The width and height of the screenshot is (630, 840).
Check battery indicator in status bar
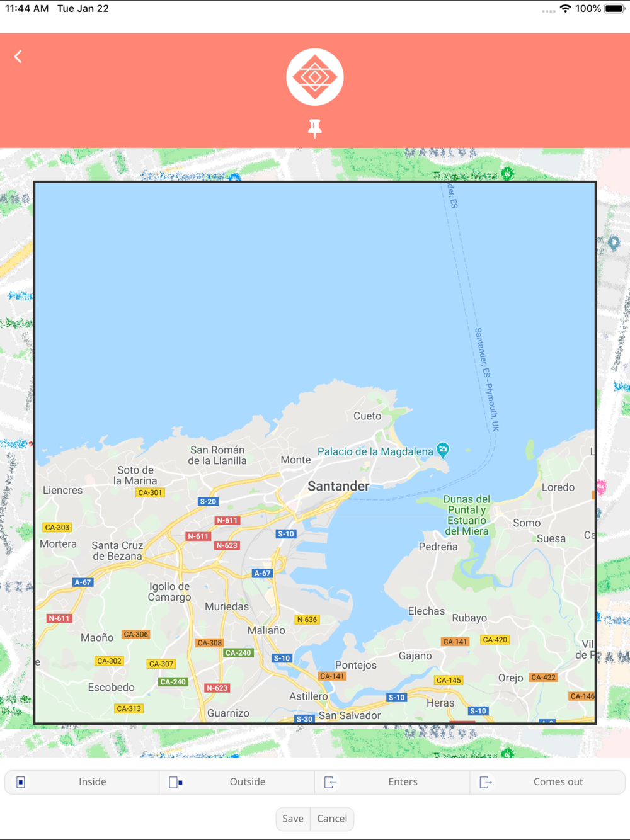[614, 9]
